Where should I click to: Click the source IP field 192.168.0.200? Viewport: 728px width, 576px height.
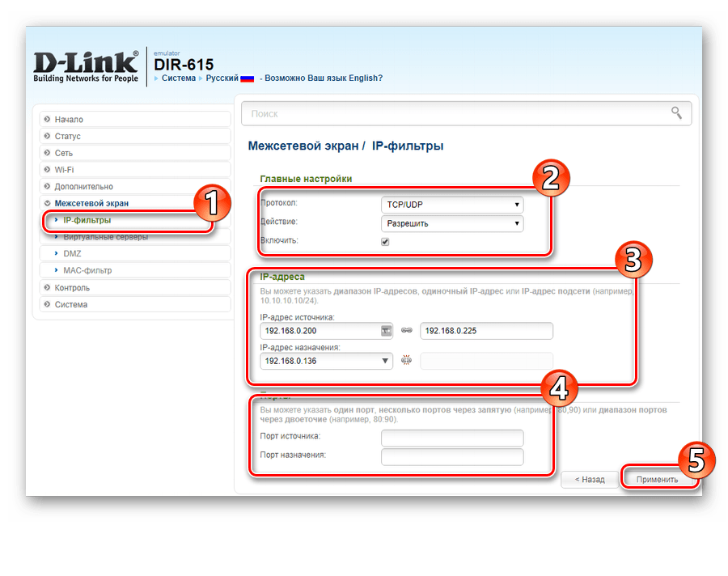pos(327,331)
